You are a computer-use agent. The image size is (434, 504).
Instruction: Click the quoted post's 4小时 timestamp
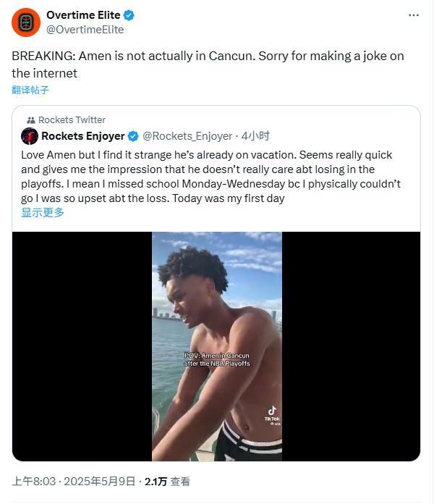(x=255, y=136)
